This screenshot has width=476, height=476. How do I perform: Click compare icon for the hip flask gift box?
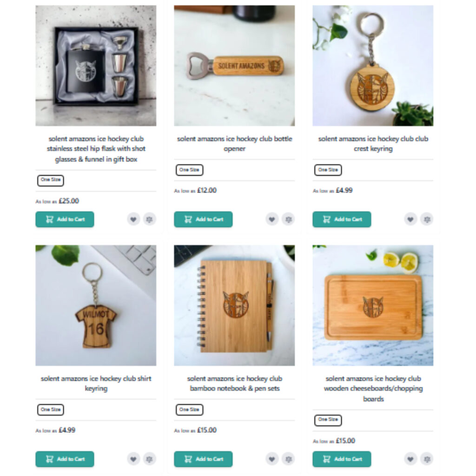tap(149, 219)
